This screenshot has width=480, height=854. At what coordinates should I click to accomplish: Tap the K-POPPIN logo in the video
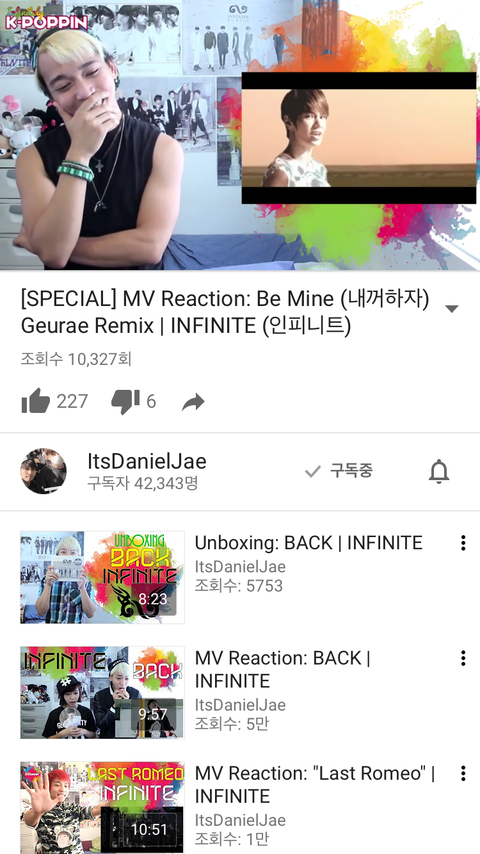coord(47,21)
